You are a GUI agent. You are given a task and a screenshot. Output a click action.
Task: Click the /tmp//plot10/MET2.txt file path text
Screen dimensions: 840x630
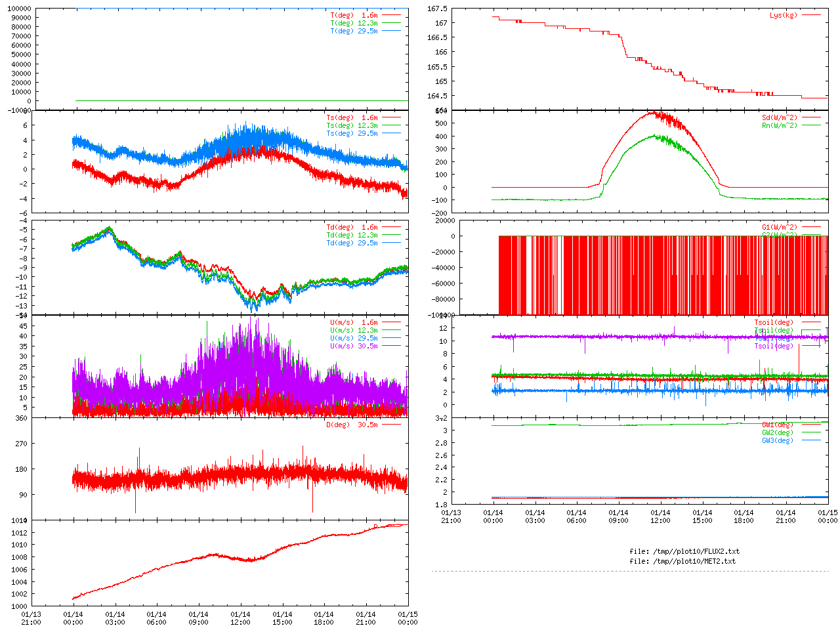[x=682, y=561]
